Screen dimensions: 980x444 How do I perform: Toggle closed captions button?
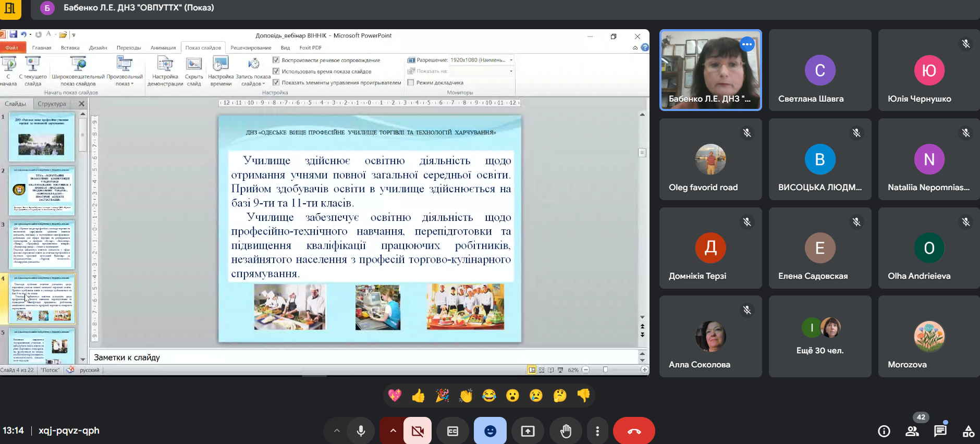452,431
